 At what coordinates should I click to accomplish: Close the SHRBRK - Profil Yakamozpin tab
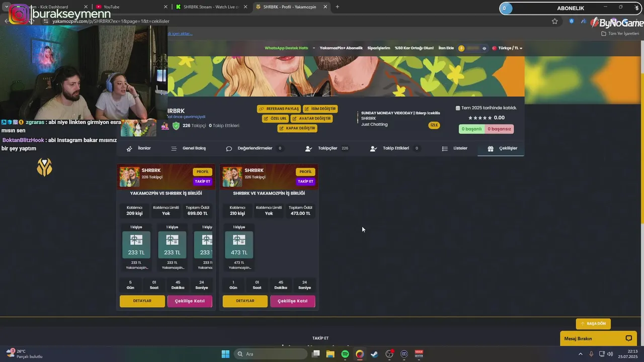click(x=325, y=7)
